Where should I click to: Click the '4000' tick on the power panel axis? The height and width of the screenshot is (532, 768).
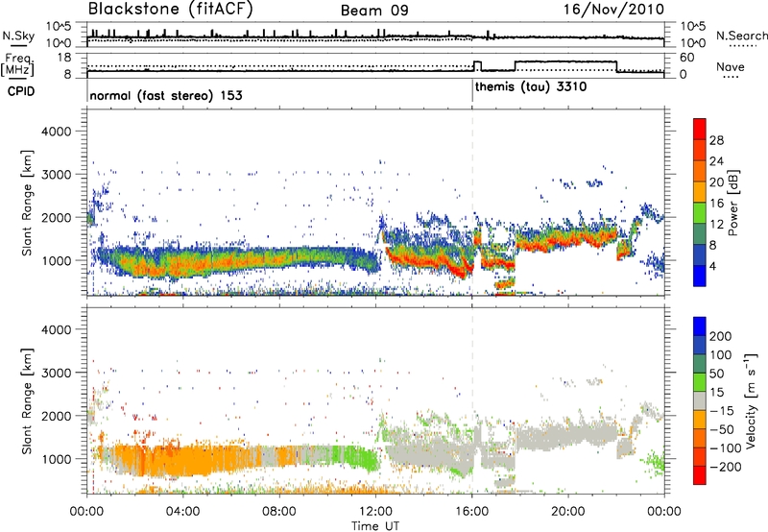[x=56, y=132]
